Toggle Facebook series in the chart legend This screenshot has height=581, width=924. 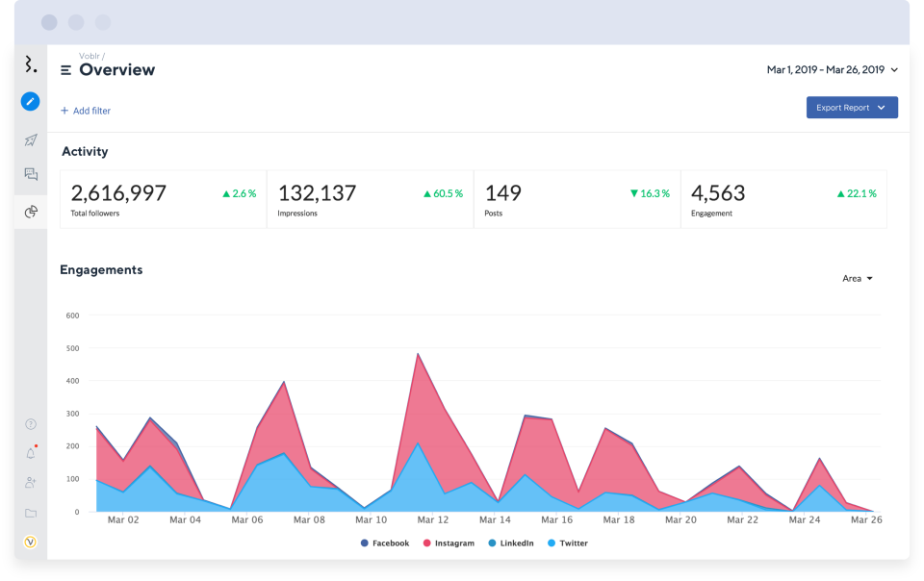pos(384,543)
